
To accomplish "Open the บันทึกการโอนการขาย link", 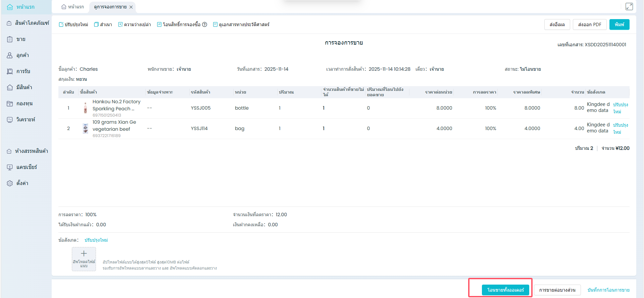I will 608,290.
